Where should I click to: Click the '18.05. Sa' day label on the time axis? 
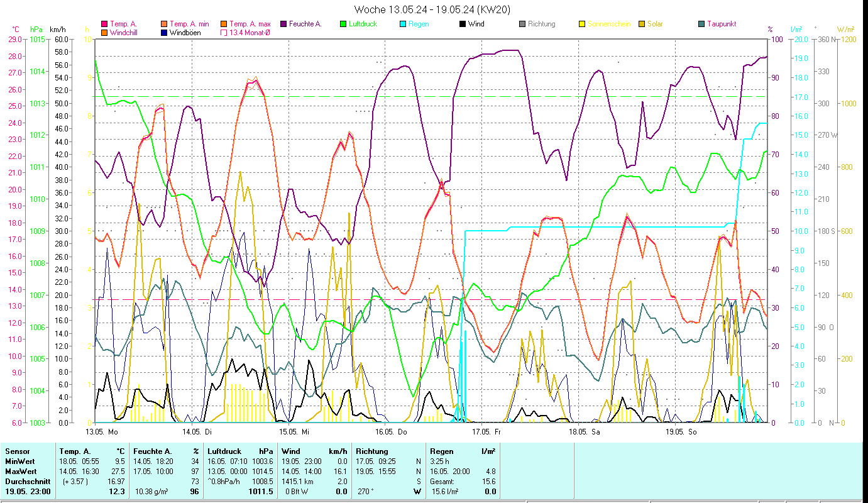click(x=584, y=432)
